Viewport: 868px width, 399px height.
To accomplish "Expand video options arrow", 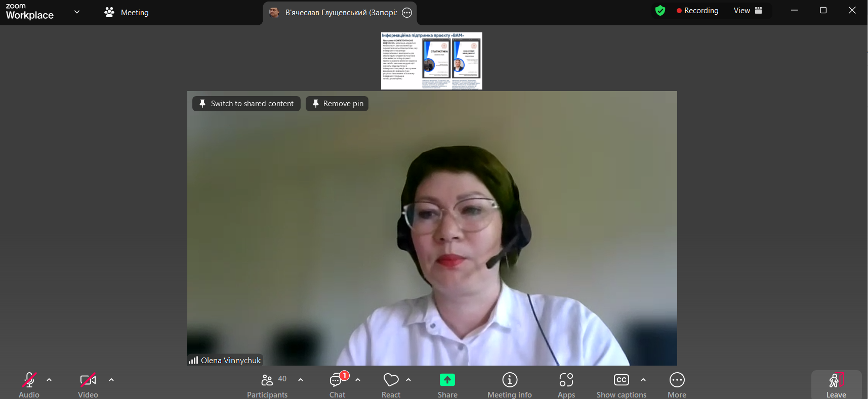I will [111, 380].
